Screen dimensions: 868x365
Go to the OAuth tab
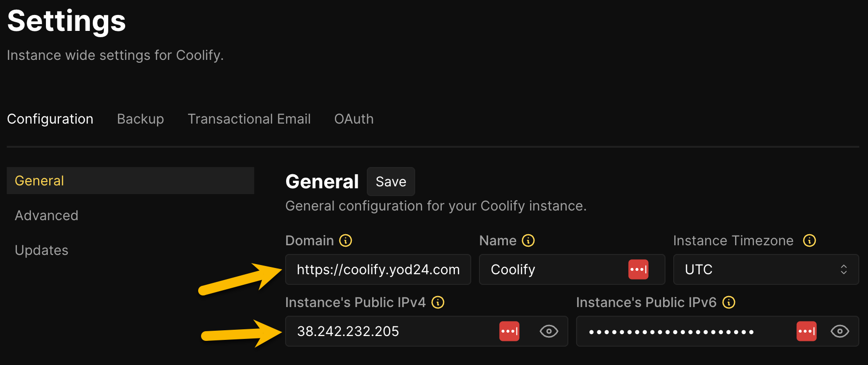[x=354, y=119]
